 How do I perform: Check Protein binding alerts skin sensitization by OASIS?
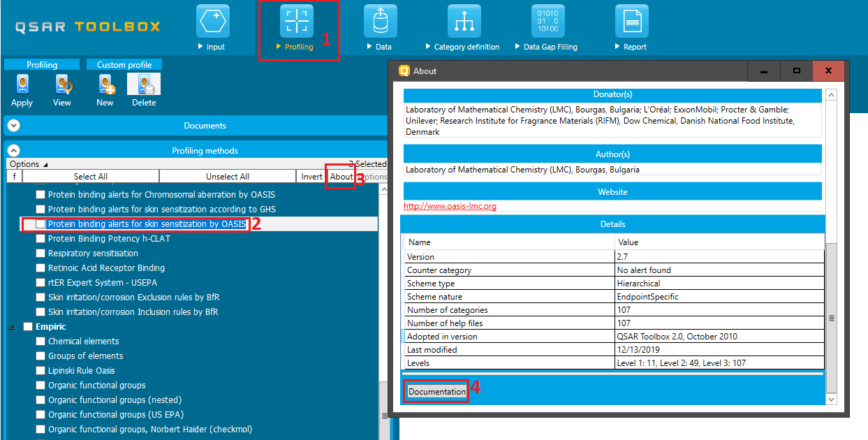41,224
